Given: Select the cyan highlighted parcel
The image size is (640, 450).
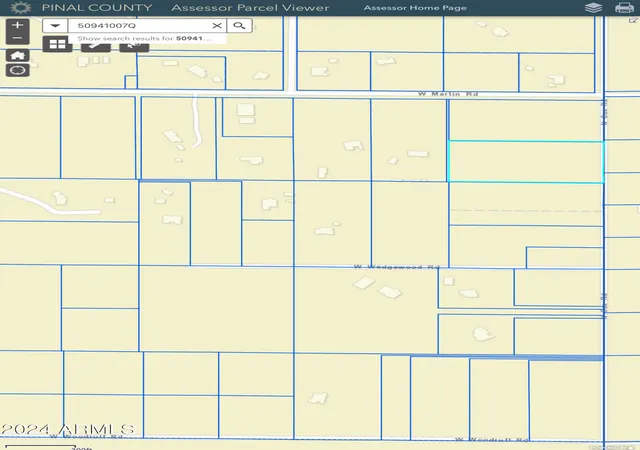Looking at the screenshot, I should [x=526, y=162].
